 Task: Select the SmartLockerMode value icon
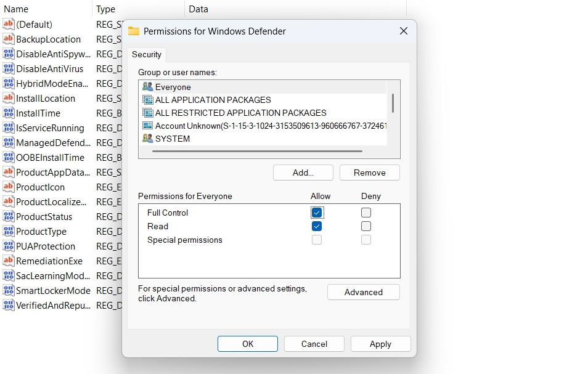pyautogui.click(x=8, y=290)
